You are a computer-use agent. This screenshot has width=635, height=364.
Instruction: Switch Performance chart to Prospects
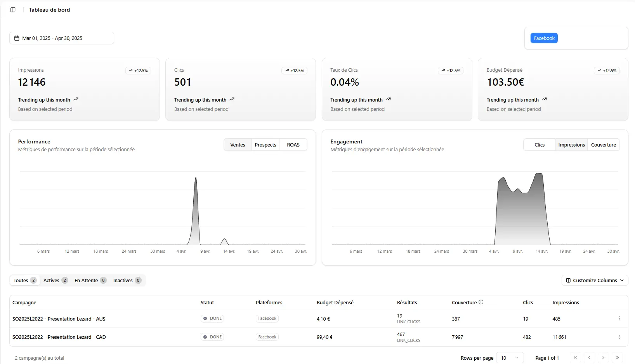click(x=265, y=145)
